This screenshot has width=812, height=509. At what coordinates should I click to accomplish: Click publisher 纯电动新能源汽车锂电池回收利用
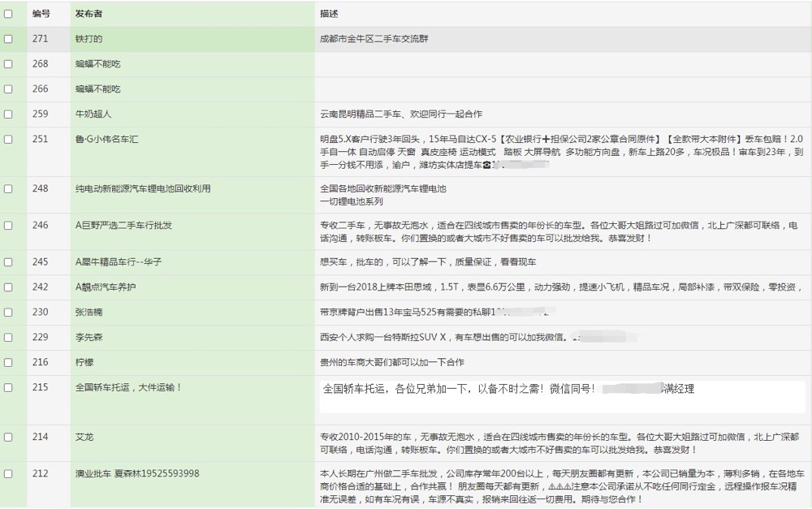click(x=143, y=189)
